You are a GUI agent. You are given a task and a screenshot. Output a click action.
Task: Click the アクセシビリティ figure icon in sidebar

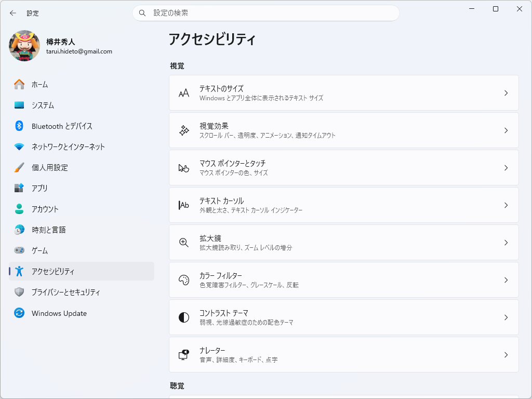point(19,271)
